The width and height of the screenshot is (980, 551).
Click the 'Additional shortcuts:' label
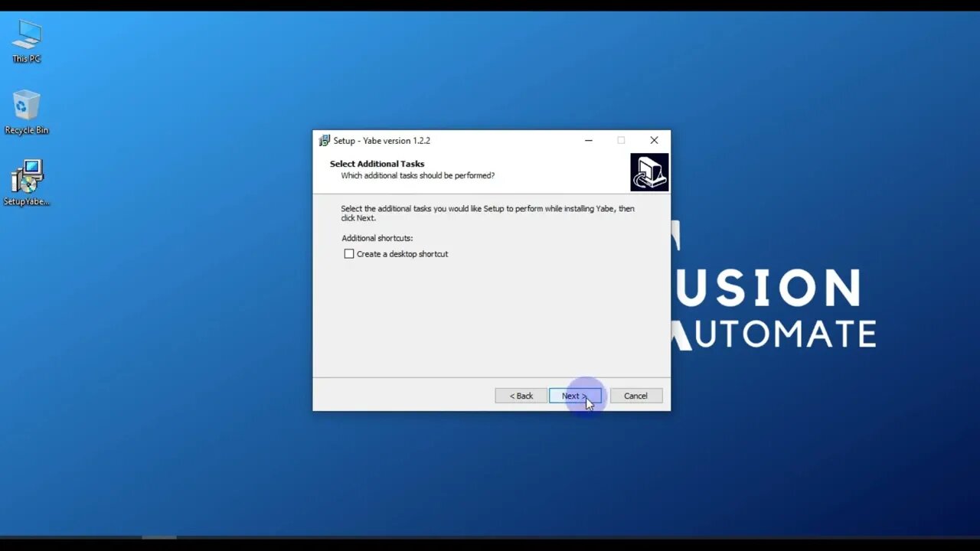[377, 238]
